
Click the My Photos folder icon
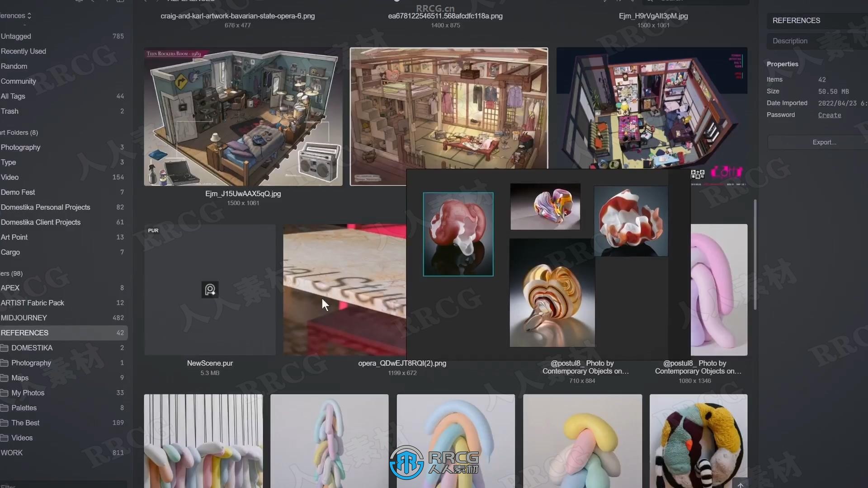point(5,393)
